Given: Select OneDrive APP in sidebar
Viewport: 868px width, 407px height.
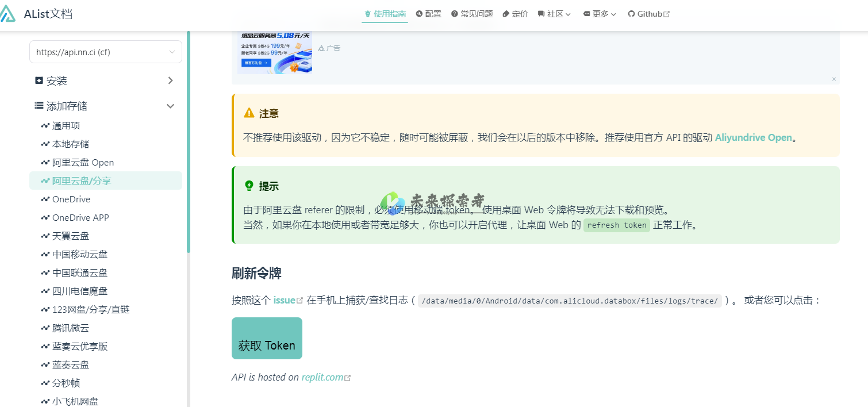Looking at the screenshot, I should pos(80,217).
